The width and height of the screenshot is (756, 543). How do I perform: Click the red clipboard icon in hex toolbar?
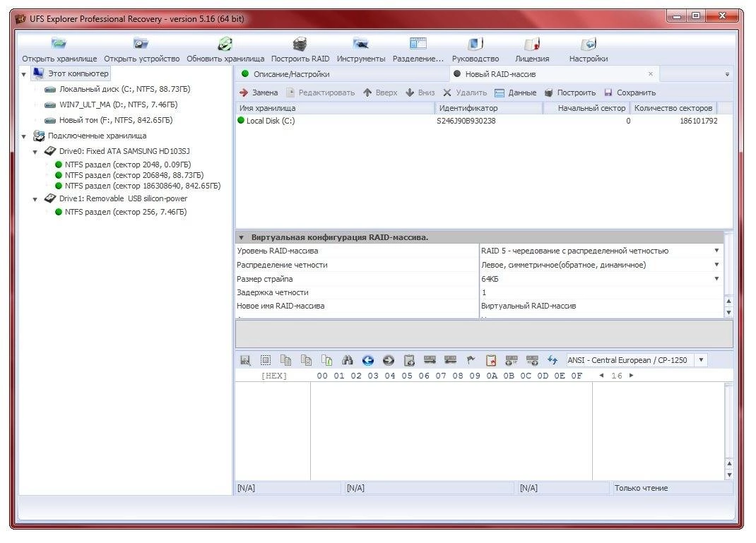[x=491, y=360]
